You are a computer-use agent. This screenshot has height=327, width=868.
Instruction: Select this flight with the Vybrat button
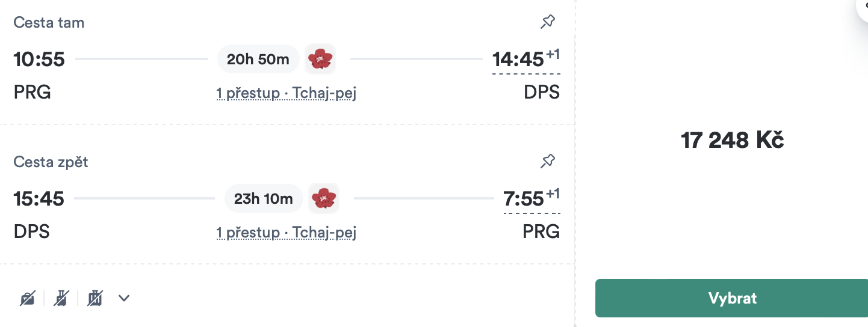click(x=731, y=298)
